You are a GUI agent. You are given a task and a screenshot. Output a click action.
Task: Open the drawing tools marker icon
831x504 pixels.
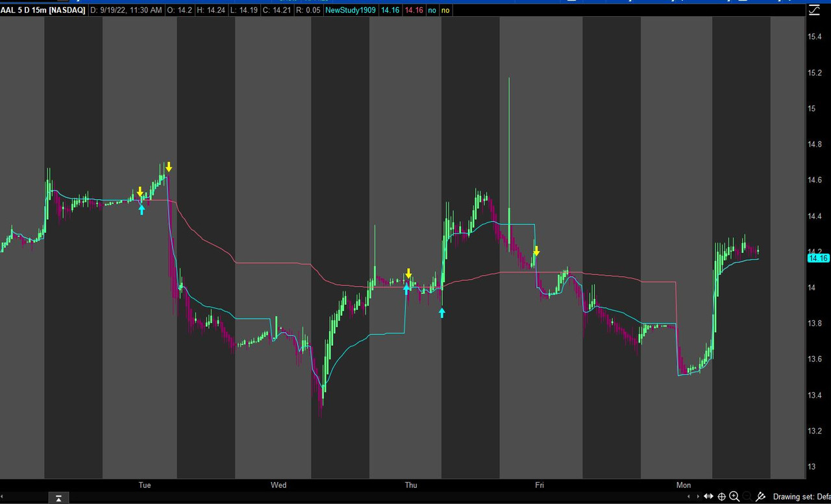click(761, 496)
